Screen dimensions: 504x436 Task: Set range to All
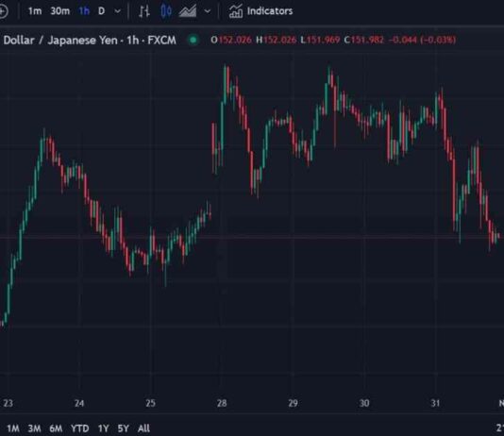point(143,428)
